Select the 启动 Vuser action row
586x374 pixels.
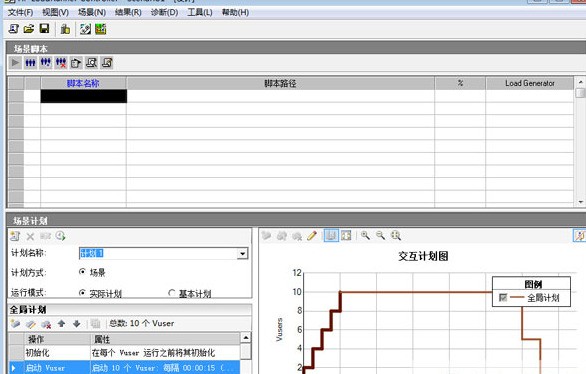pos(124,368)
